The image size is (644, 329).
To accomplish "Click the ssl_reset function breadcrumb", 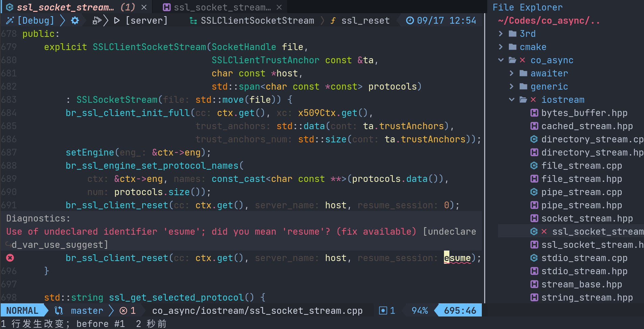I will click(366, 21).
